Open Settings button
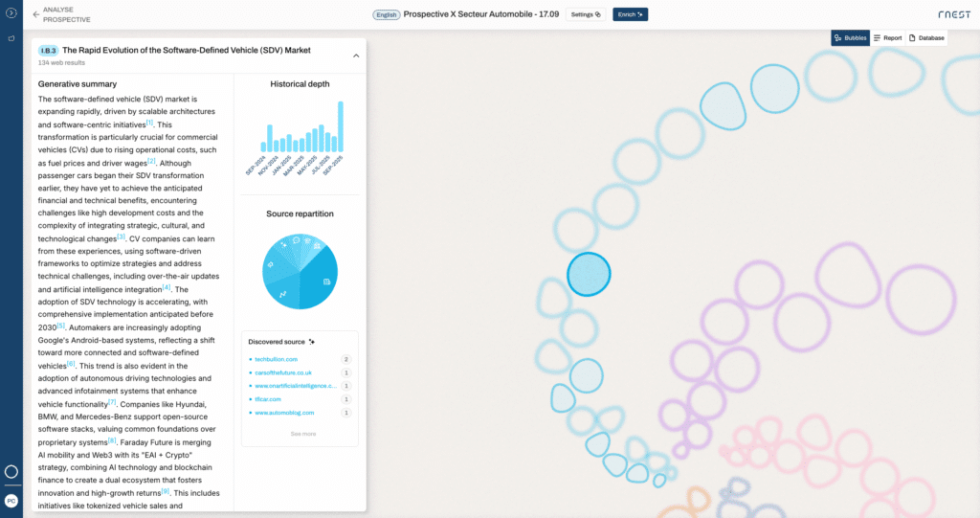The height and width of the screenshot is (518, 980). pos(586,14)
